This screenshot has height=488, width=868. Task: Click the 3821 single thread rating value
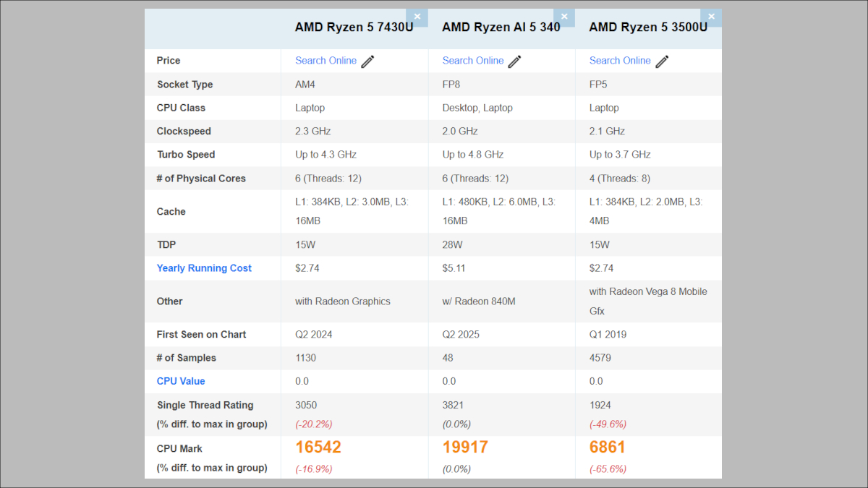(x=454, y=405)
